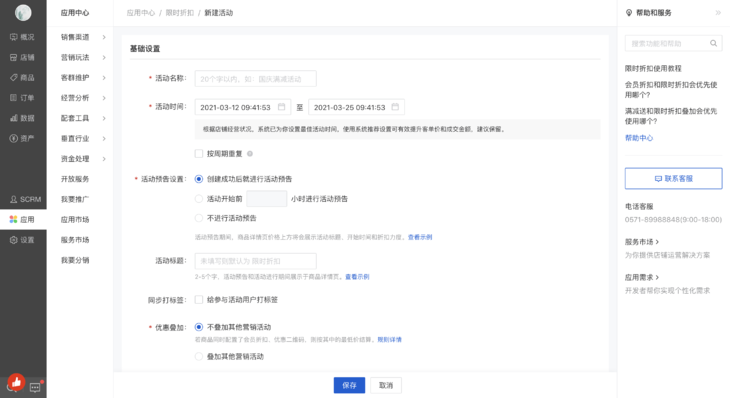Image resolution: width=730 pixels, height=398 pixels.
Task: Open 订单 orders in sidebar
Action: pyautogui.click(x=23, y=98)
